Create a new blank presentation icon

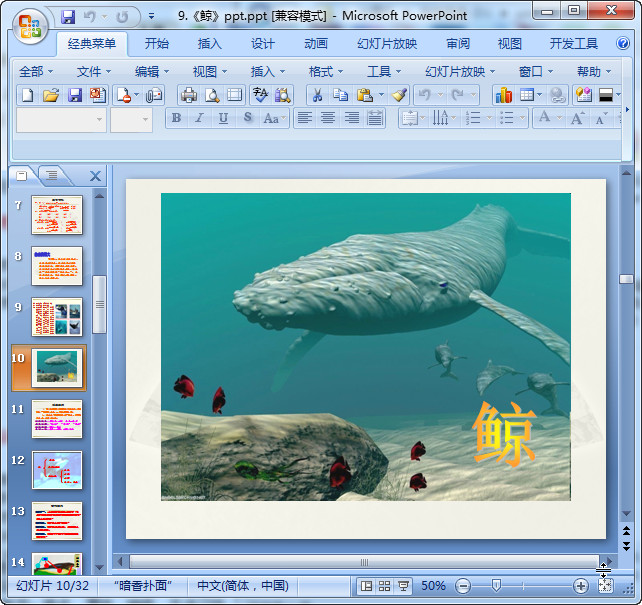[x=27, y=95]
